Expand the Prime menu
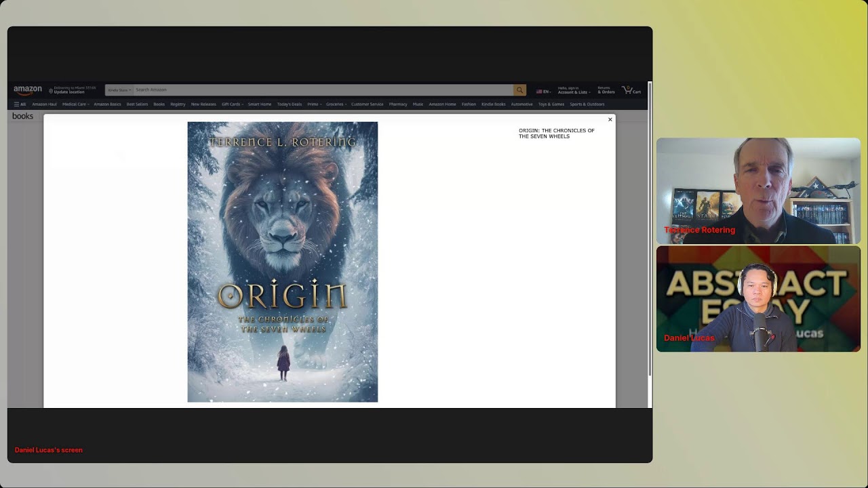The image size is (868, 488). coord(314,104)
